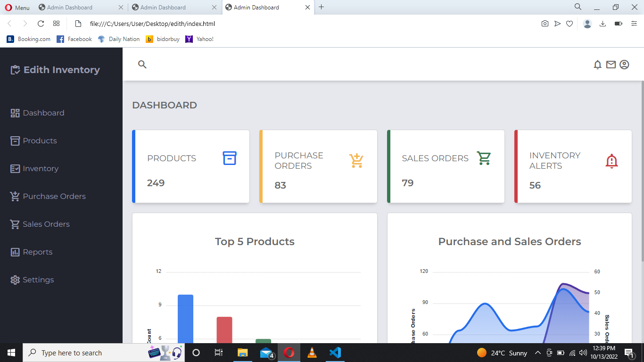Click the shopping cart icon on Sales Orders card

pos(484,158)
